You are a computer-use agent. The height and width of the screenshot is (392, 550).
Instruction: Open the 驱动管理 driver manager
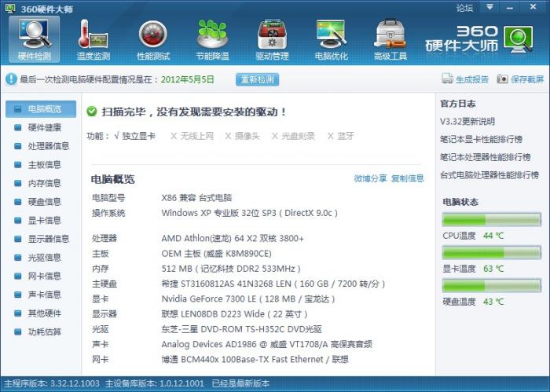pyautogui.click(x=272, y=39)
